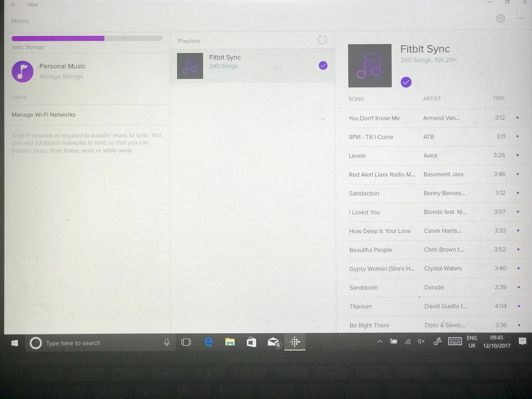Toggle synced status on Fitbit Sync playlist

point(323,65)
